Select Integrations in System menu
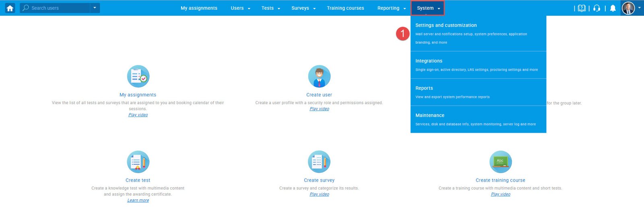The height and width of the screenshot is (211, 644). click(429, 61)
